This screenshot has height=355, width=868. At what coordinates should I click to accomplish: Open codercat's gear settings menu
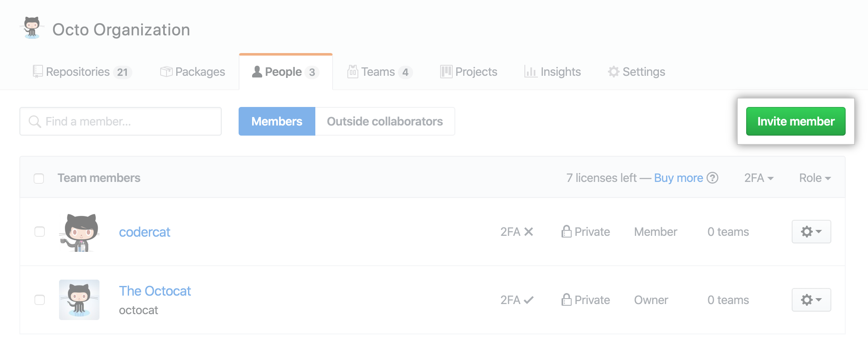point(811,232)
